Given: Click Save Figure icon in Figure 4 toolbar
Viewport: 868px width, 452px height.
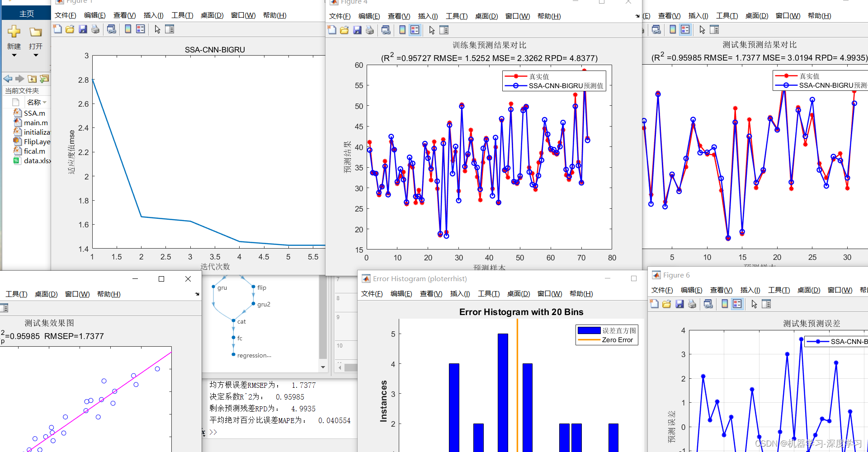Looking at the screenshot, I should pyautogui.click(x=357, y=30).
